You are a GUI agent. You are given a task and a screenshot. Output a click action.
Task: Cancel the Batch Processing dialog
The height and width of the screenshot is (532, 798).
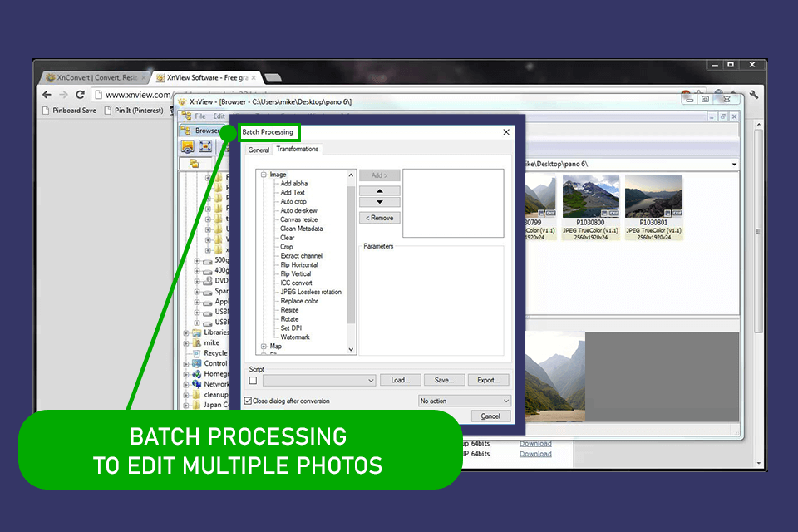pos(490,416)
